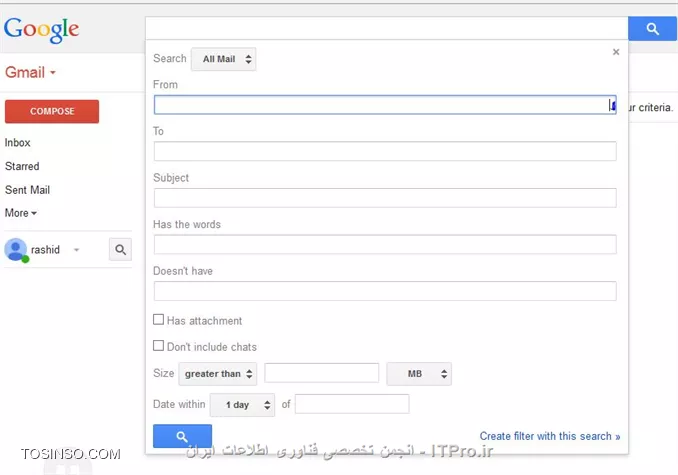Open the All Mail search scope dropdown
Viewport: 678px width, 475px height.
[224, 59]
